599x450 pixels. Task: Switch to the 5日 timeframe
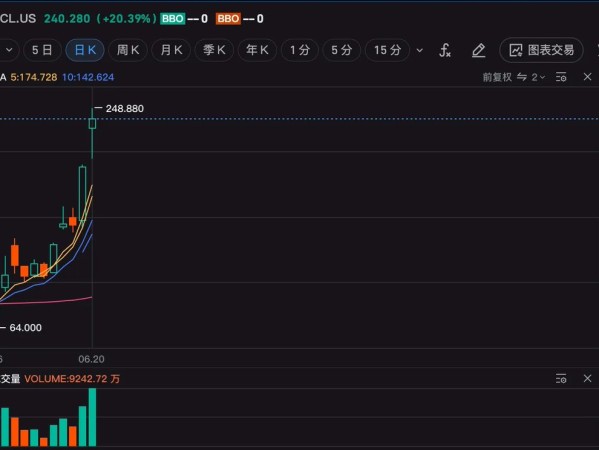42,50
